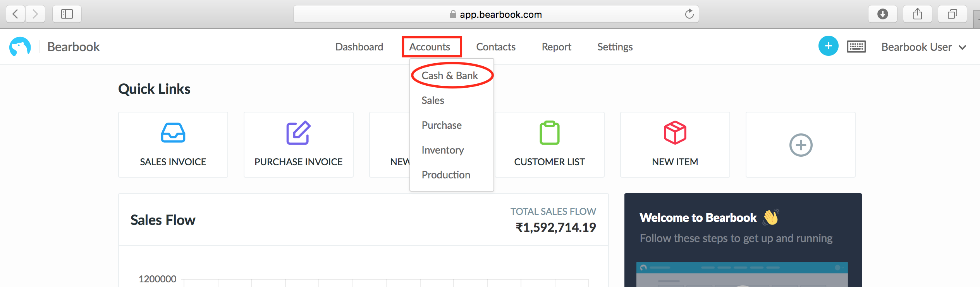Image resolution: width=980 pixels, height=287 pixels.
Task: Click the blue plus create button
Action: click(x=828, y=46)
